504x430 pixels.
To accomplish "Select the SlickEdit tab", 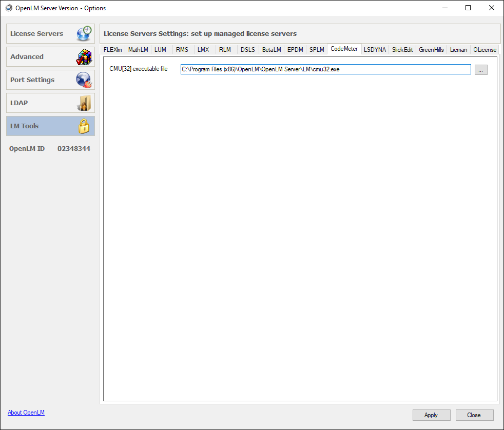I will (402, 50).
